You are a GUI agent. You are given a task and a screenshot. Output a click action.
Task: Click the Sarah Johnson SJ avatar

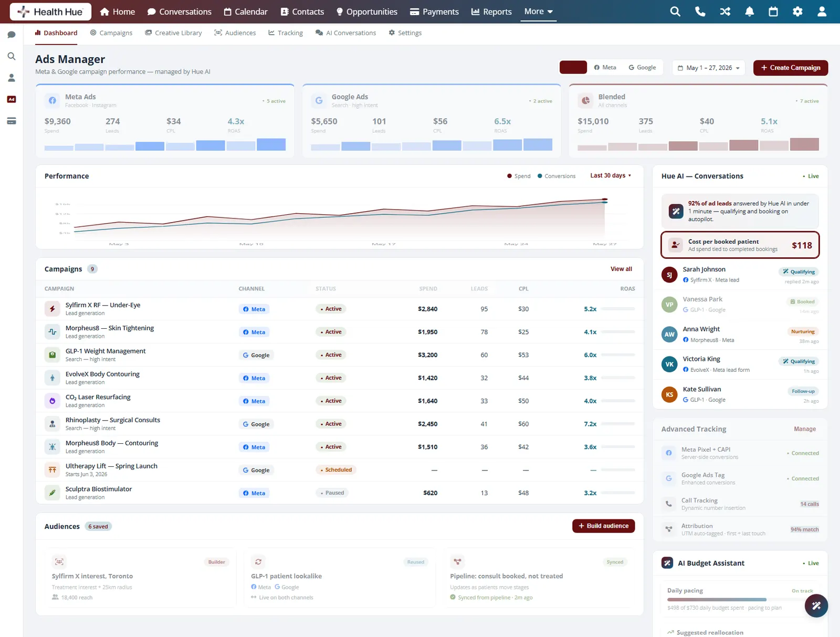pyautogui.click(x=669, y=275)
